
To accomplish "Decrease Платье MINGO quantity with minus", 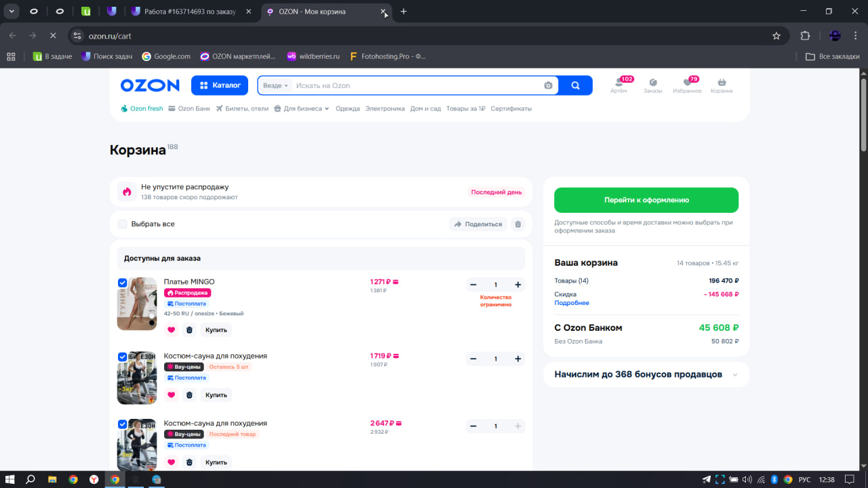I will [x=473, y=285].
